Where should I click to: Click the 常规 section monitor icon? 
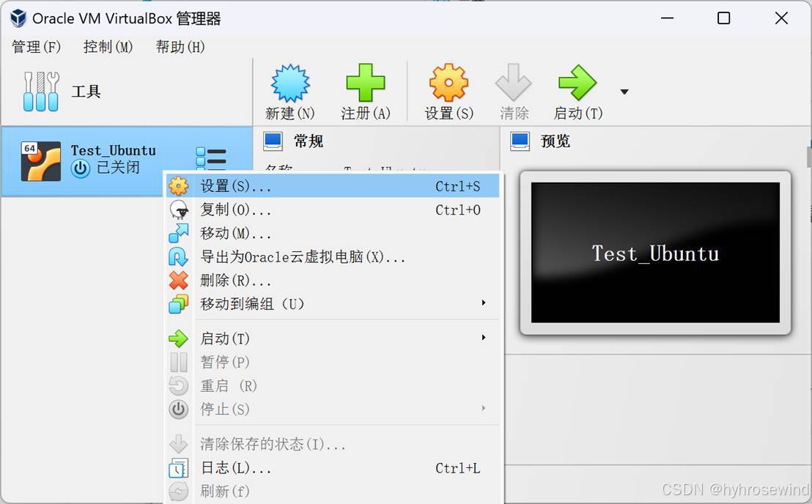coord(273,141)
